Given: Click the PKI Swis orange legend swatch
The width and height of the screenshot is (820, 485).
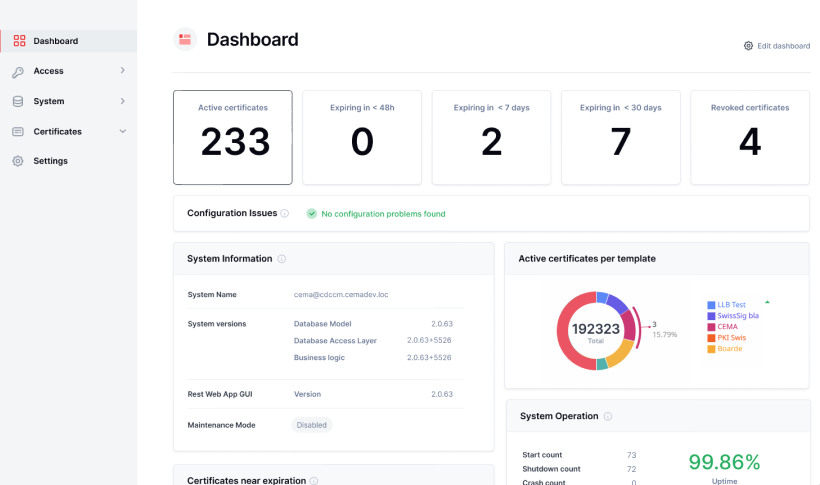Looking at the screenshot, I should tap(711, 338).
